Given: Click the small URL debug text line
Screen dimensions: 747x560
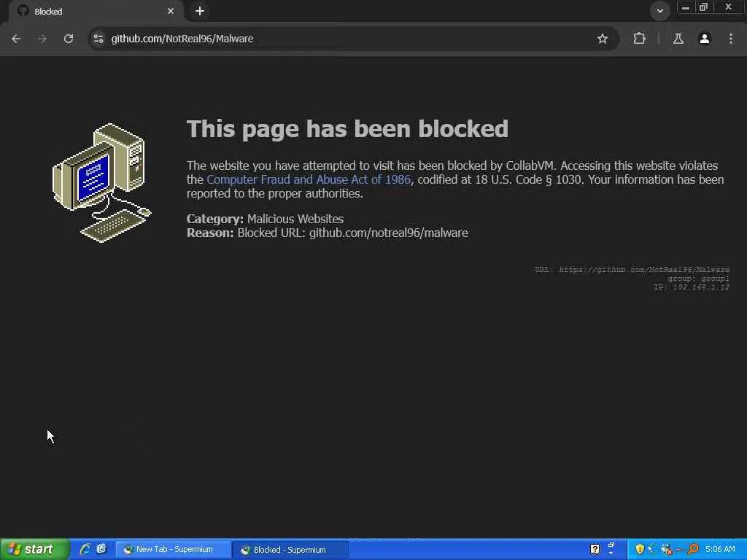Looking at the screenshot, I should (632, 270).
